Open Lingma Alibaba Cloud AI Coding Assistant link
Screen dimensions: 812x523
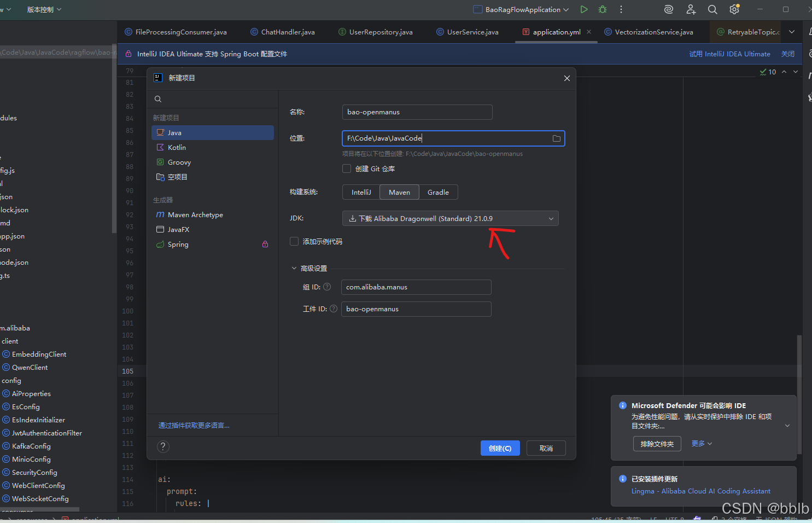coord(701,491)
